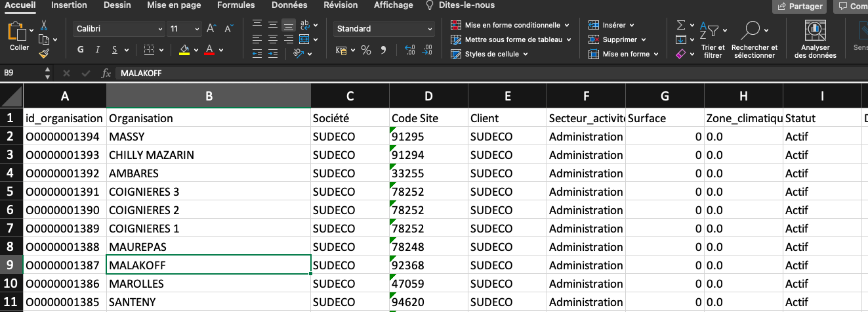Open the Mise en page tab
The width and height of the screenshot is (868, 312).
pyautogui.click(x=174, y=5)
